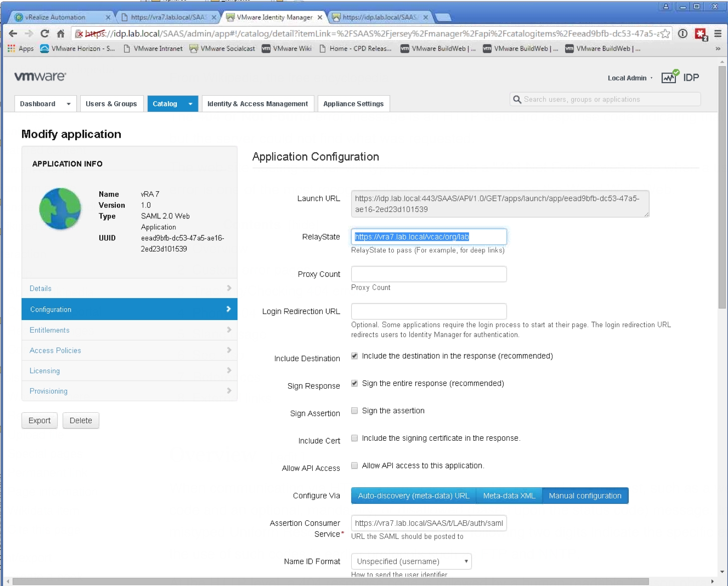Open VMware Socialcast bookmark
Viewport: 728px width, 586px height.
[x=222, y=49]
